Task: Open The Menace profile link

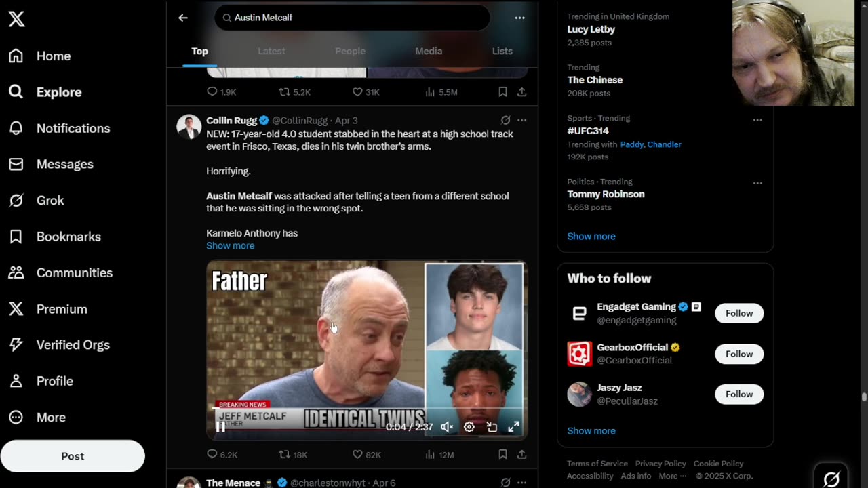Action: point(233,483)
